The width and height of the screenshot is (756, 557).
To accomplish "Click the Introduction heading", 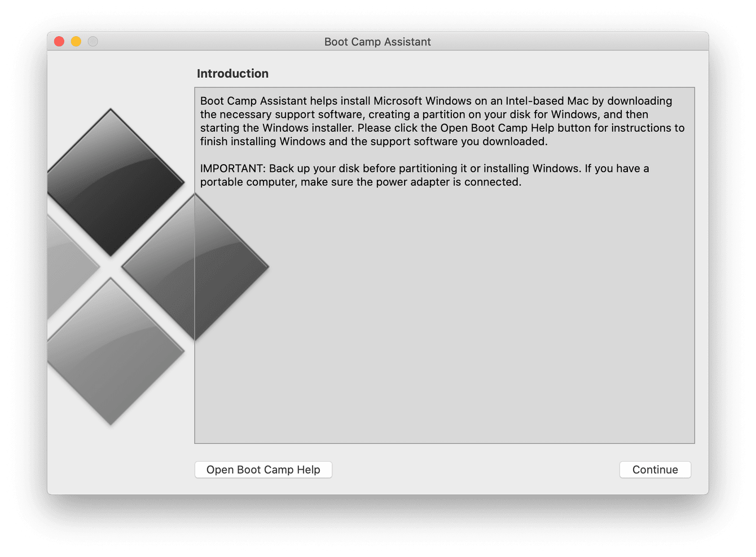I will 232,73.
